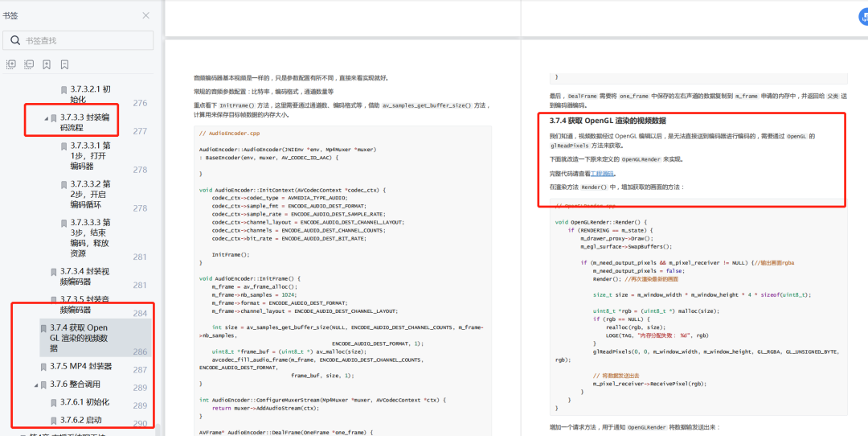Click the code line void AudioEncoder::InitFrame() {

pos(249,278)
